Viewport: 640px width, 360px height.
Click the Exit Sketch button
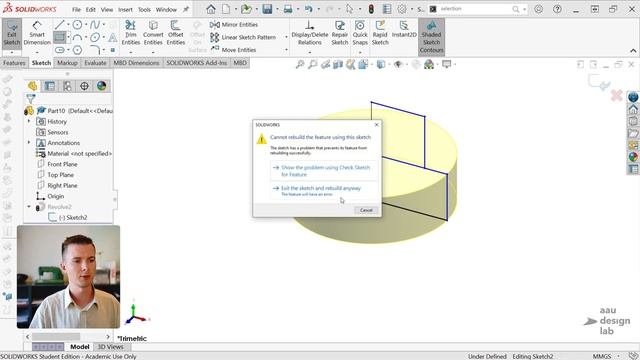11,34
